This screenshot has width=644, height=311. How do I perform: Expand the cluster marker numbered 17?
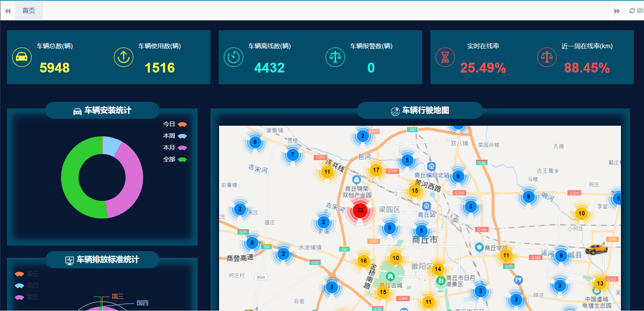tap(376, 170)
